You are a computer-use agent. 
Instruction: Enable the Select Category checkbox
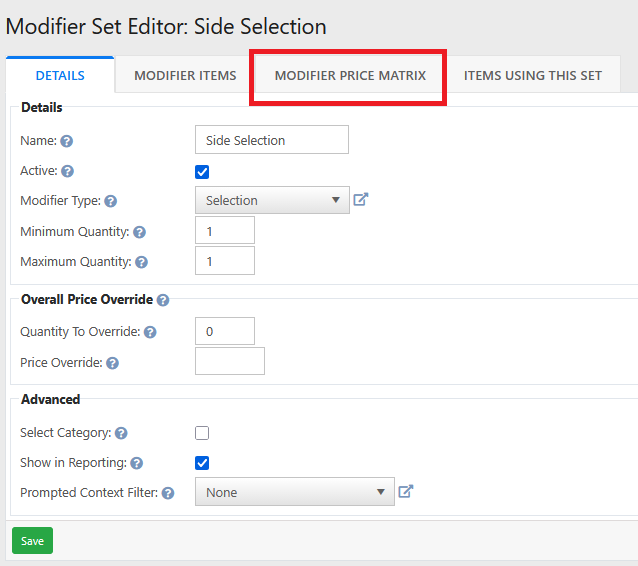(202, 433)
